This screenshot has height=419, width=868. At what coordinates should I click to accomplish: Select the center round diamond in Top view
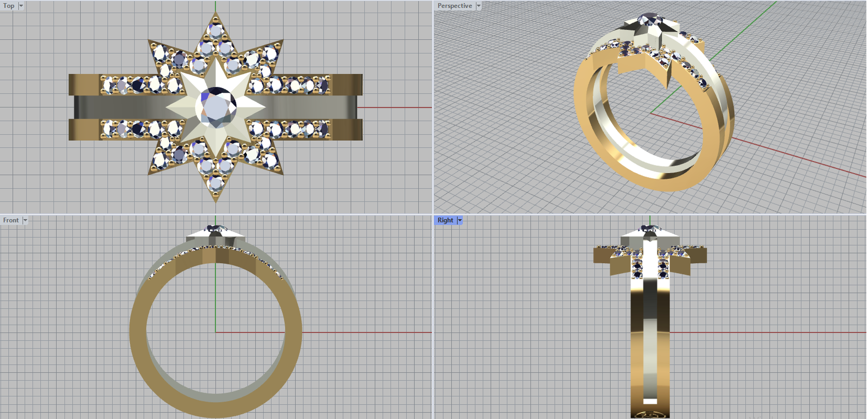click(x=218, y=106)
